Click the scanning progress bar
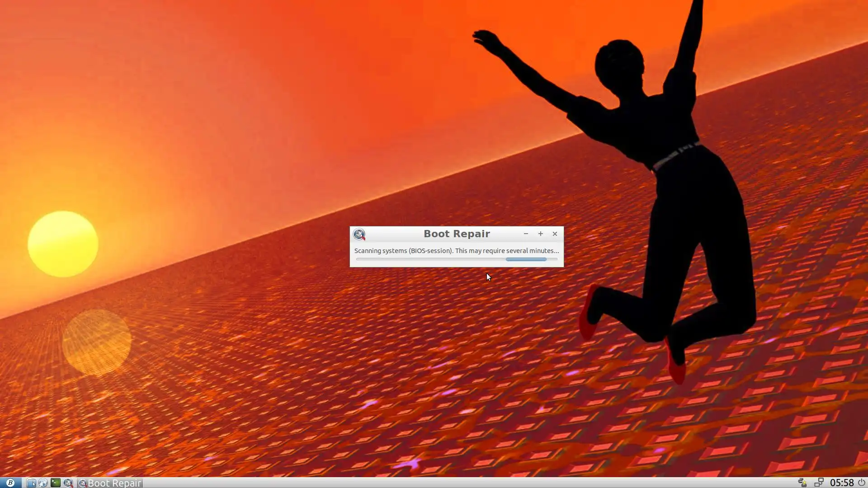 pyautogui.click(x=457, y=259)
